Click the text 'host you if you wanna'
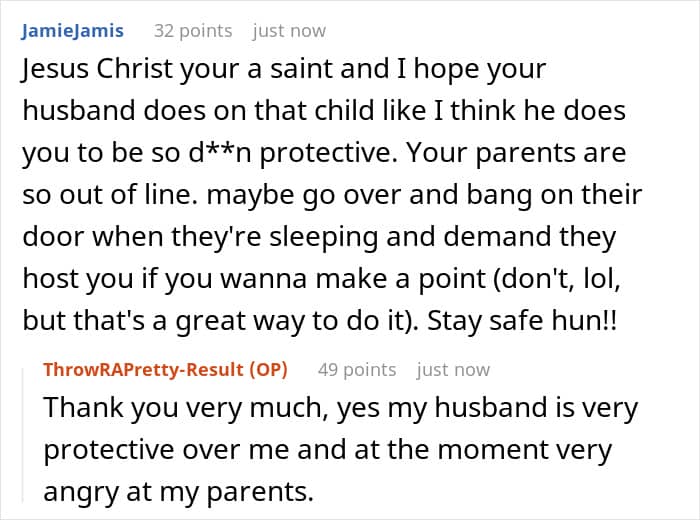The width and height of the screenshot is (700, 520). click(x=164, y=279)
